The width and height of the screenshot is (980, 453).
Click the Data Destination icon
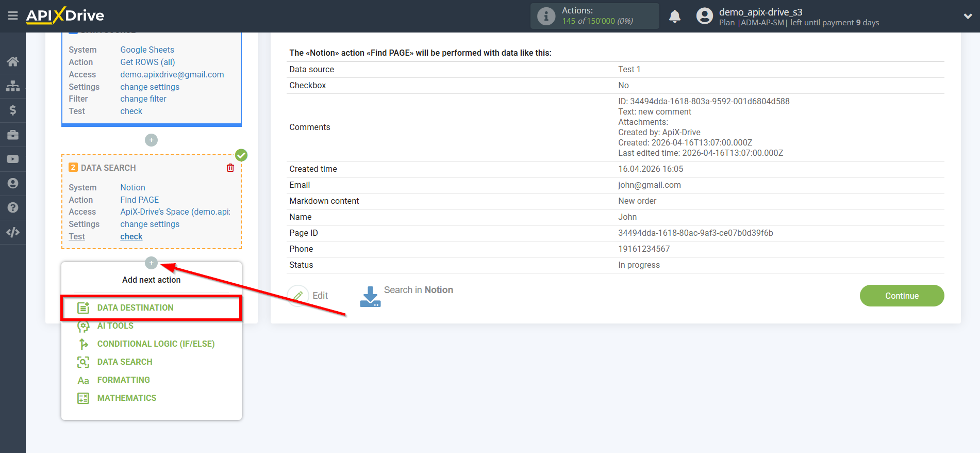point(83,308)
